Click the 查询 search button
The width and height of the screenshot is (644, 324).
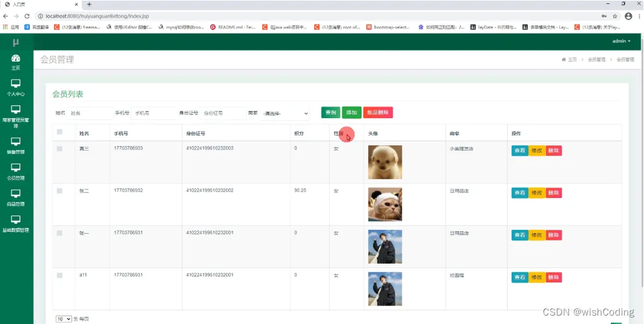coord(330,112)
